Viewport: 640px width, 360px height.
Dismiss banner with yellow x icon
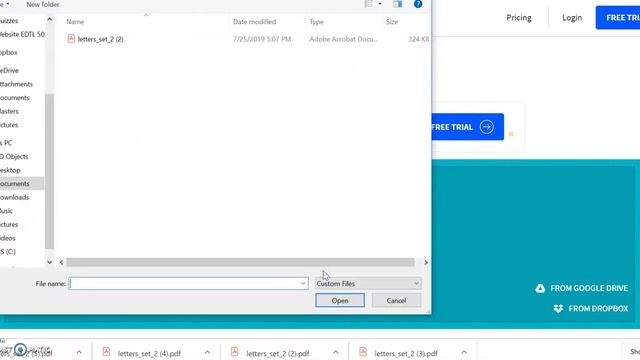511,134
